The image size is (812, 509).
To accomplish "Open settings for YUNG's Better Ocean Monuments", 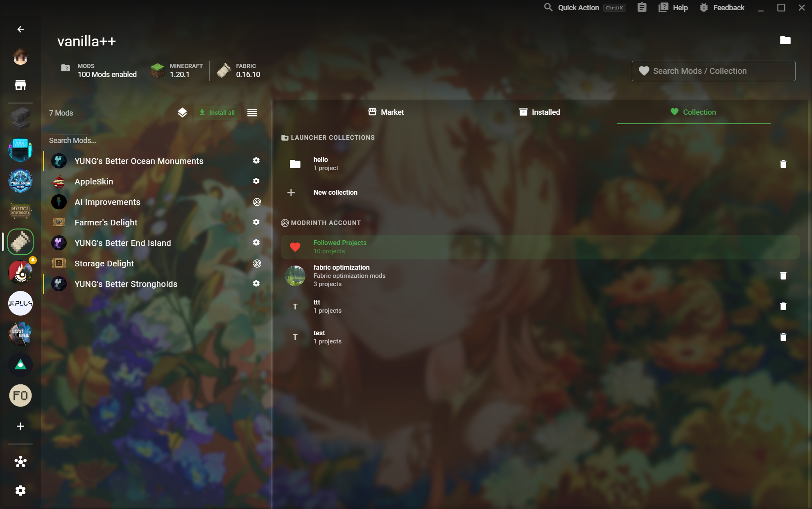I will point(256,161).
